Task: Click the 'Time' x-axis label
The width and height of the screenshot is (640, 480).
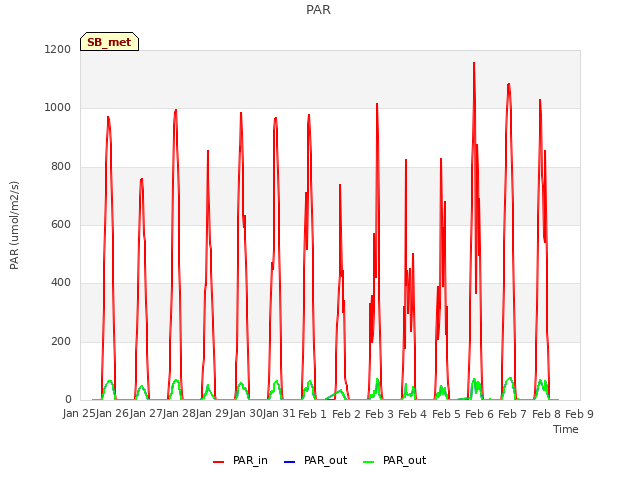Action: (x=566, y=429)
